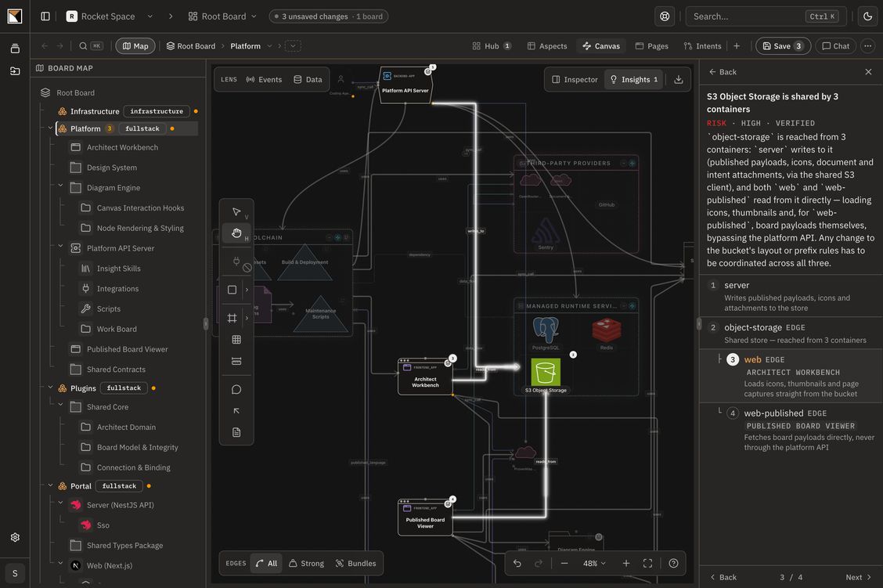The width and height of the screenshot is (883, 588).
Task: Click the diagonal arrow tool
Action: click(x=236, y=410)
